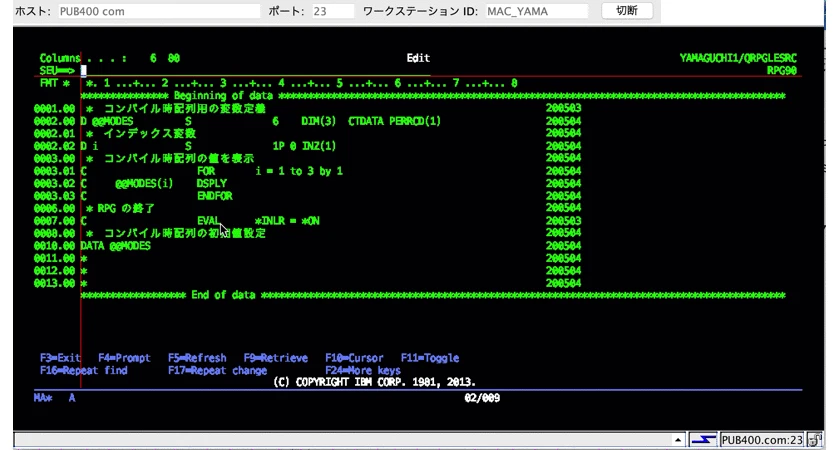Screen dimensions: 840x450
Task: Click the blue connection status icon
Action: coord(702,440)
